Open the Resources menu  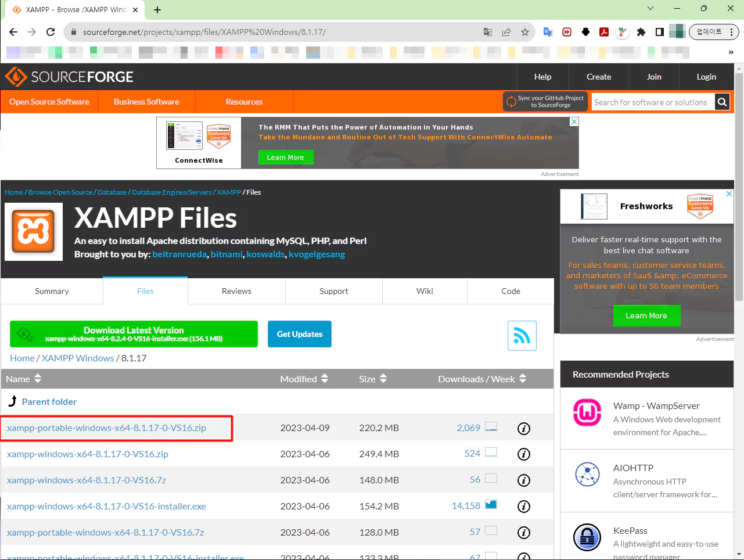[244, 102]
